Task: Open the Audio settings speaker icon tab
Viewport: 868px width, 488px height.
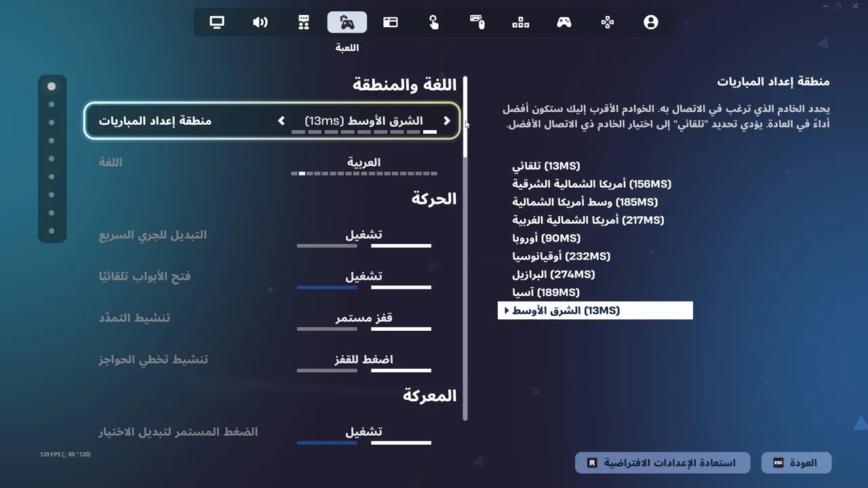Action: pos(260,22)
